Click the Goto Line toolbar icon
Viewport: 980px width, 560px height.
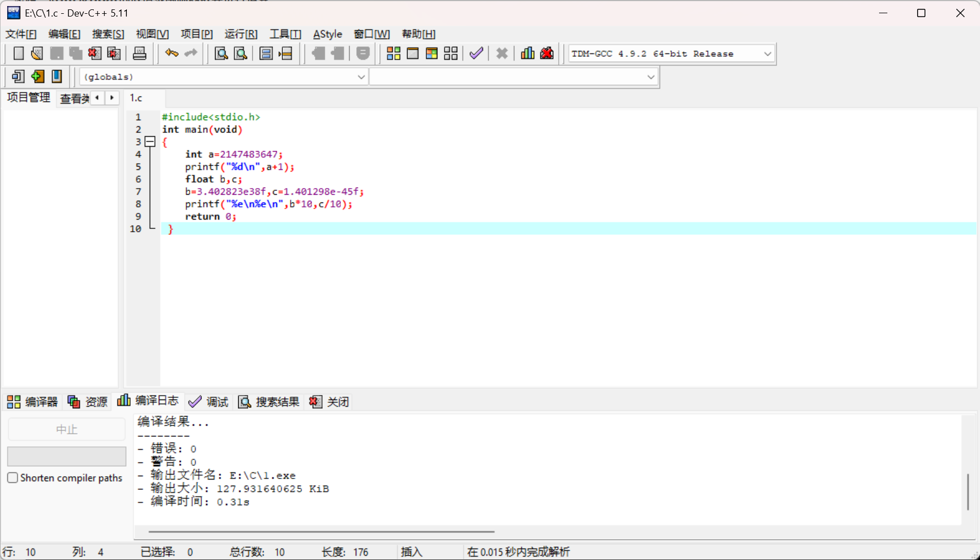286,54
